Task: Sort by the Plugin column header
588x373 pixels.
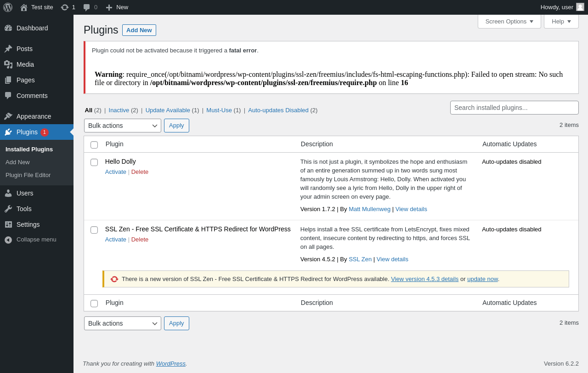Action: coord(114,144)
